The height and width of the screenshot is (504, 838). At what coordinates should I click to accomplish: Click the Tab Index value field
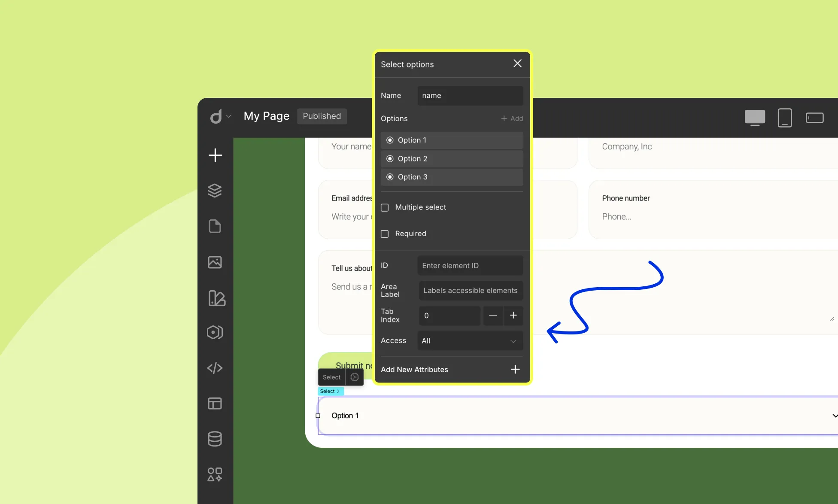click(x=449, y=316)
